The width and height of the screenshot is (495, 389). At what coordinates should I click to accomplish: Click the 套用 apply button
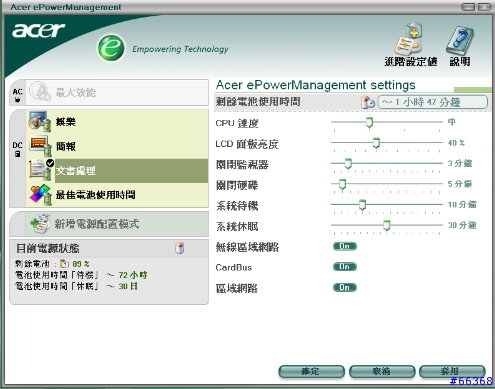452,371
